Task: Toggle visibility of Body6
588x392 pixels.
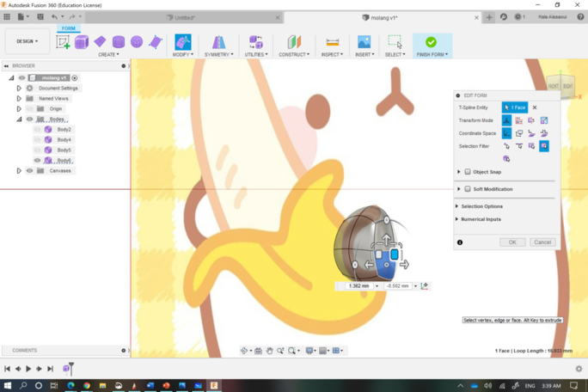Action: click(37, 160)
